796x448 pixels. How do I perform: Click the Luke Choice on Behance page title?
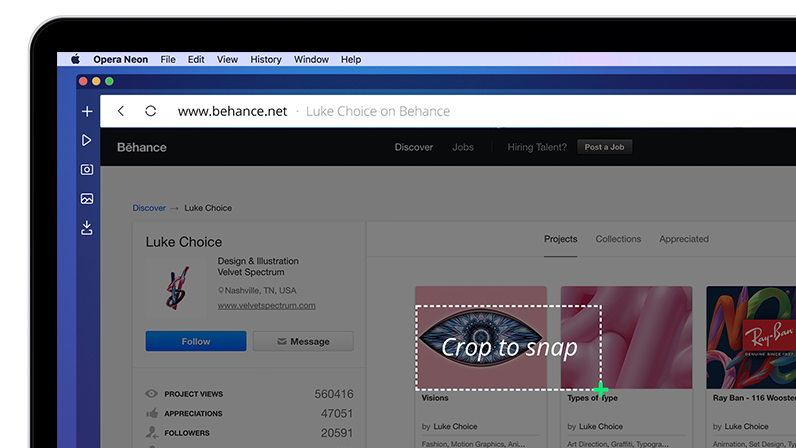(378, 111)
